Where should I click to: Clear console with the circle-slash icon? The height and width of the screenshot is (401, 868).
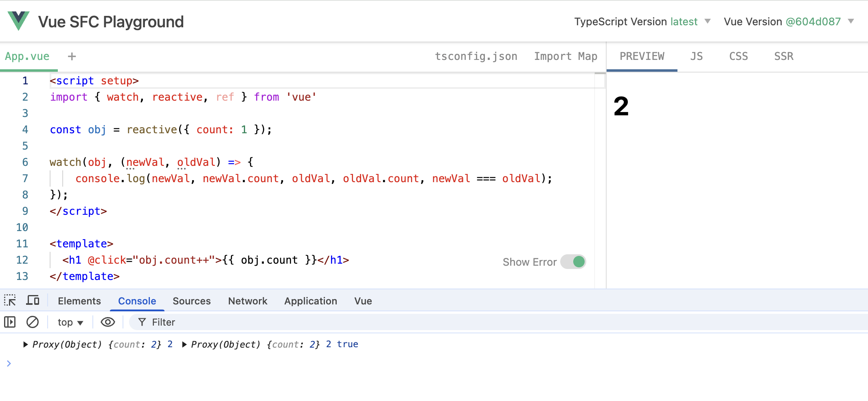33,322
